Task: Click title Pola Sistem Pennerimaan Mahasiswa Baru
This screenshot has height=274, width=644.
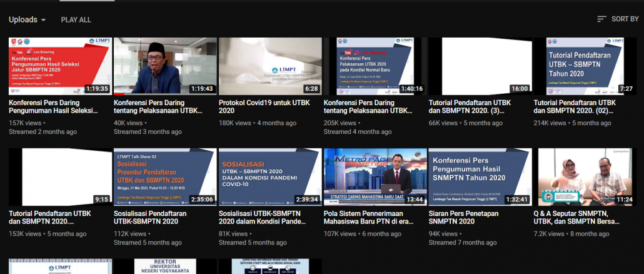Action: pos(368,218)
